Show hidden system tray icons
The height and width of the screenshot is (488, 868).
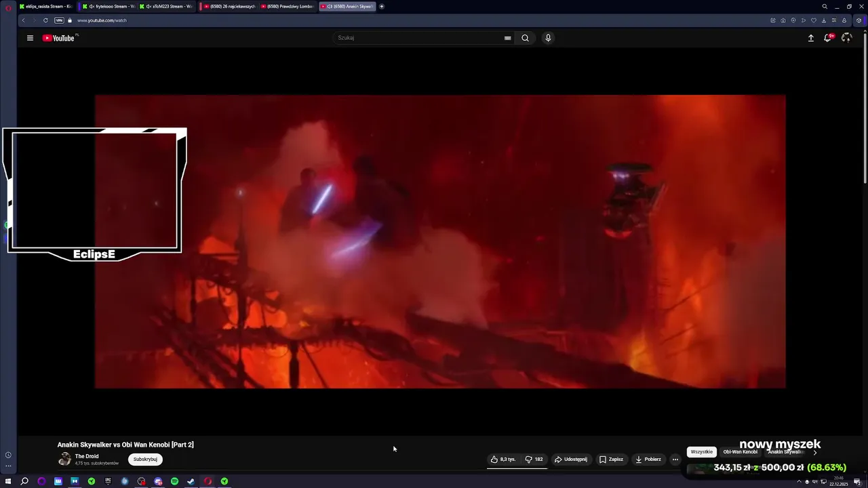(x=799, y=481)
